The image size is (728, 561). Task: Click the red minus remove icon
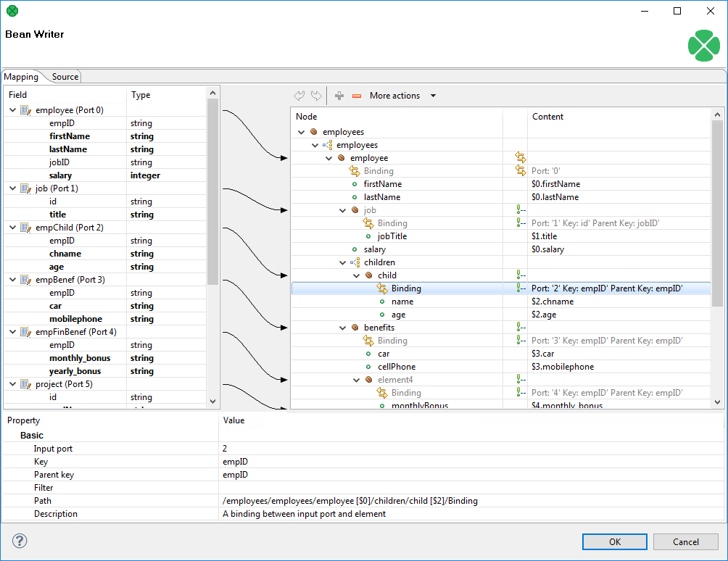pos(356,96)
